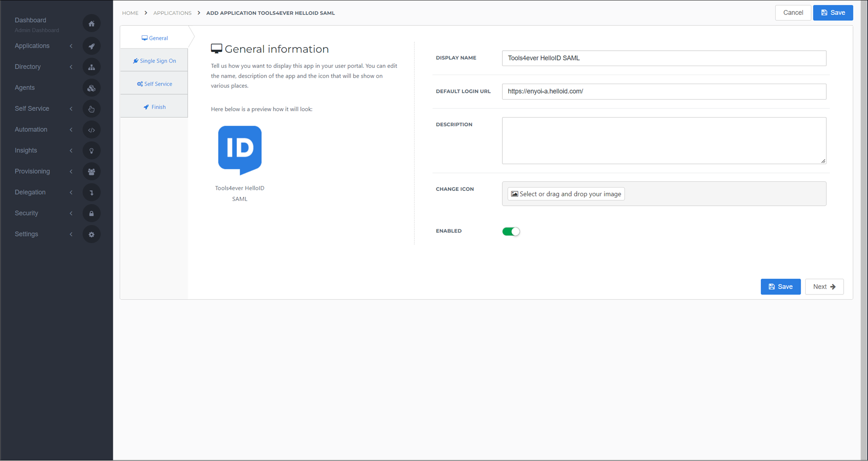Expand the Self Service sidebar chevron
Image resolution: width=868 pixels, height=461 pixels.
[x=71, y=109]
